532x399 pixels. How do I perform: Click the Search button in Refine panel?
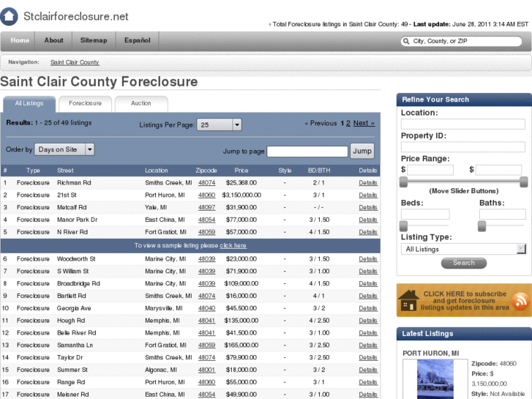point(464,263)
